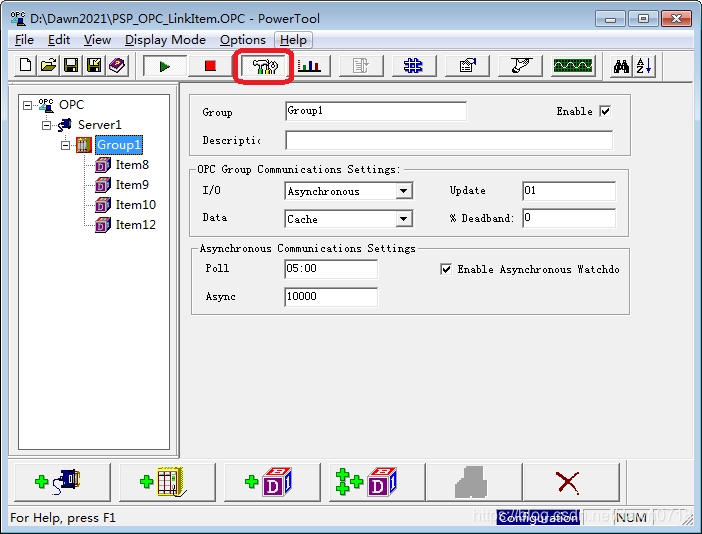Click the Add Group button
The width and height of the screenshot is (702, 534).
click(x=167, y=482)
